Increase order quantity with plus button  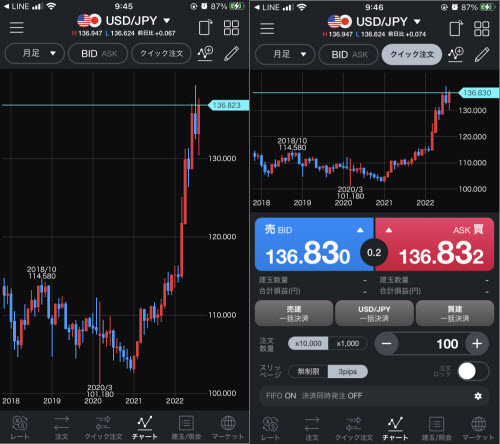[x=477, y=344]
